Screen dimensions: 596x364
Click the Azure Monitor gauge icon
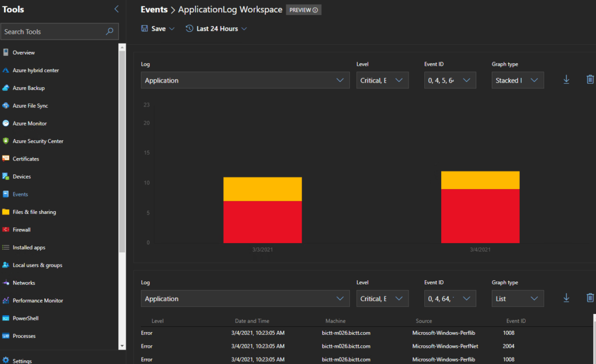click(6, 123)
